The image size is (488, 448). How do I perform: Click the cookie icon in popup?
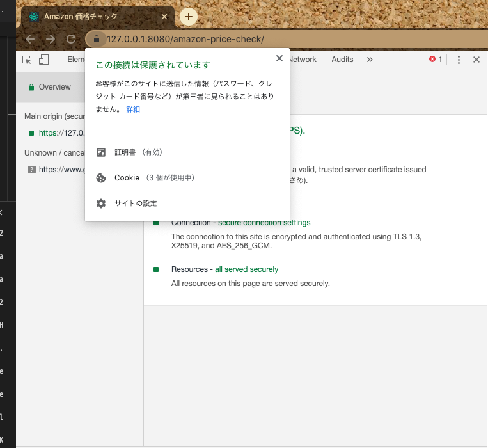(x=101, y=178)
